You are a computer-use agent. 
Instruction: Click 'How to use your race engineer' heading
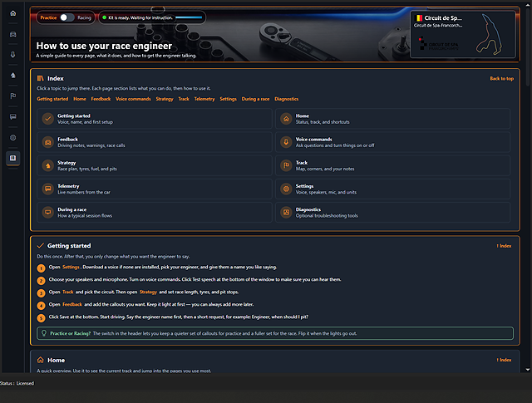pos(104,46)
